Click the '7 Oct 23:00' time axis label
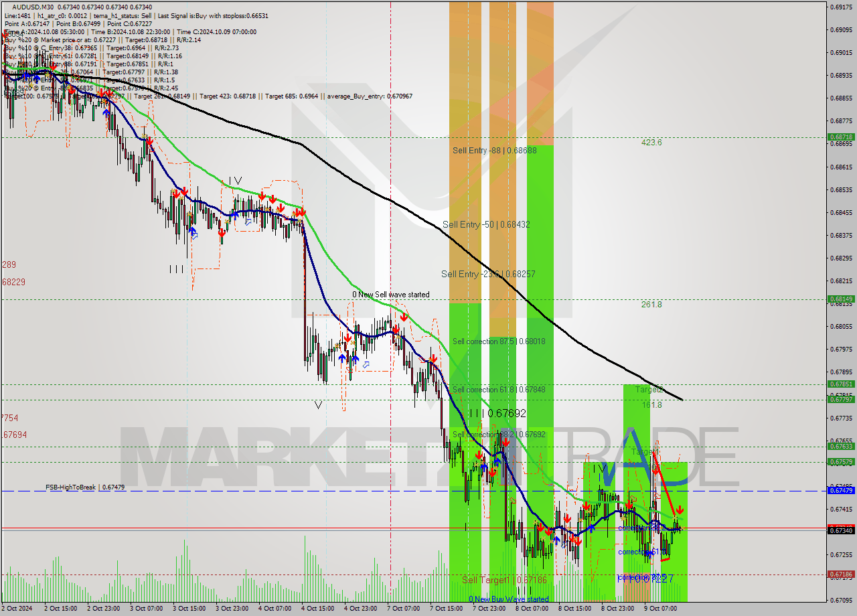The image size is (857, 616). click(x=489, y=609)
